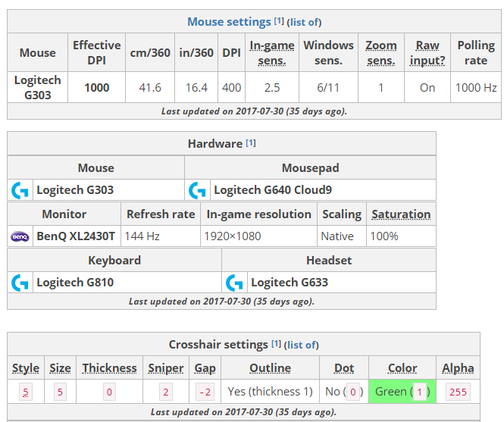Click the Logitech logo beside G303 mouse
The height and width of the screenshot is (422, 504).
tap(20, 190)
